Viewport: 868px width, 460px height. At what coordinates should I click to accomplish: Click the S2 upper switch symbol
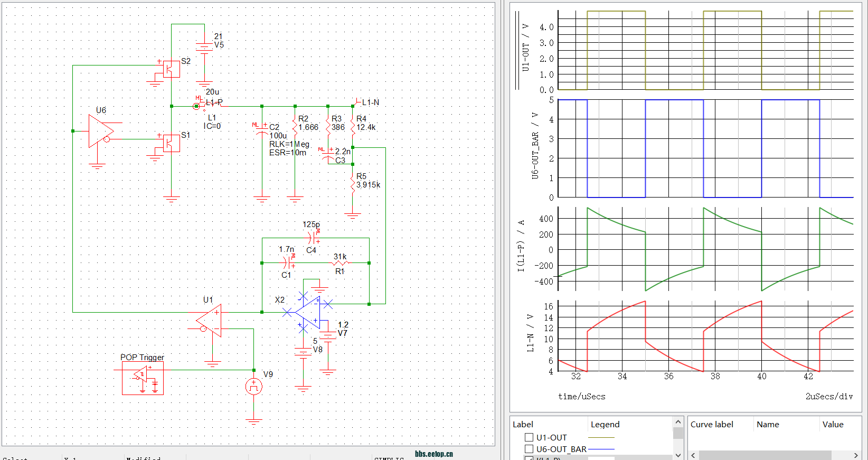(x=171, y=69)
